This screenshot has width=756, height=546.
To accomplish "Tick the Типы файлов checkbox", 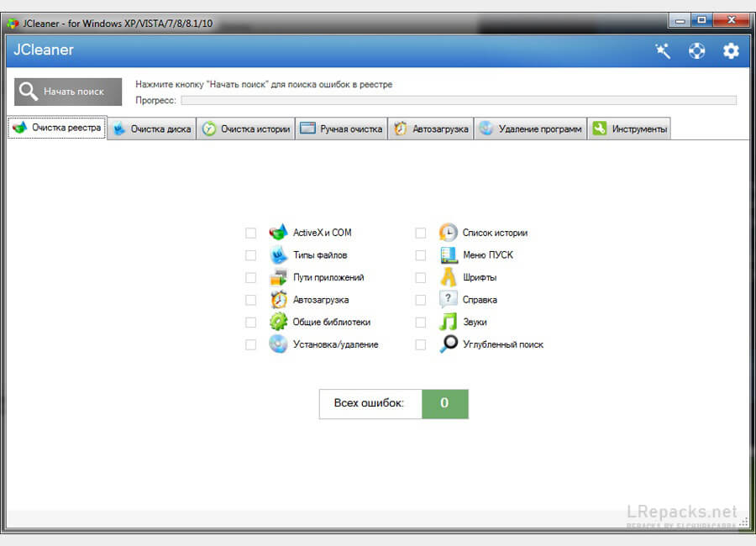I will 250,255.
